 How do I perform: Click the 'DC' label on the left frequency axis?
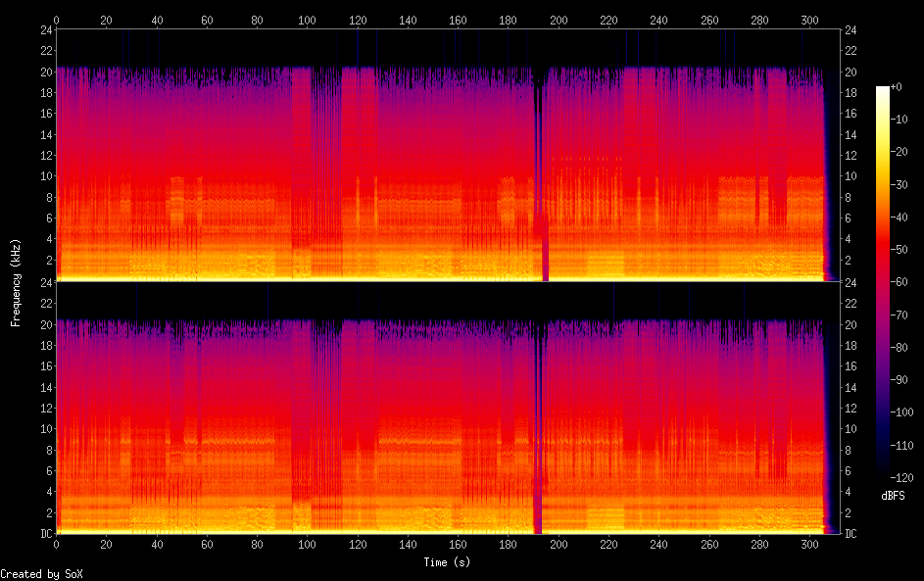point(46,533)
